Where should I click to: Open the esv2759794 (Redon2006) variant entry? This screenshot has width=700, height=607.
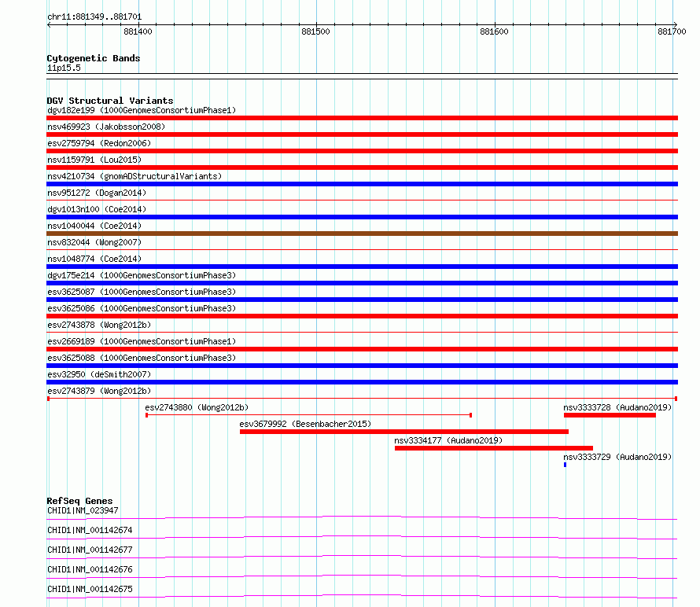pos(99,143)
